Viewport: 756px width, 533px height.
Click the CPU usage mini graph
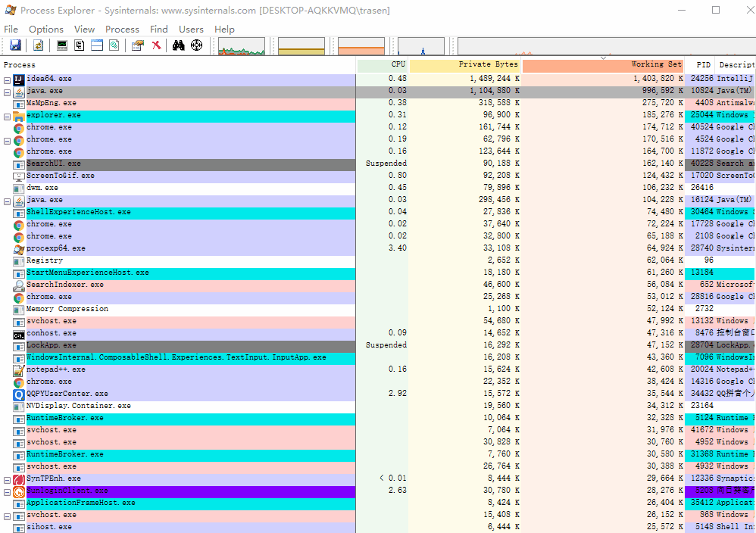pyautogui.click(x=242, y=46)
